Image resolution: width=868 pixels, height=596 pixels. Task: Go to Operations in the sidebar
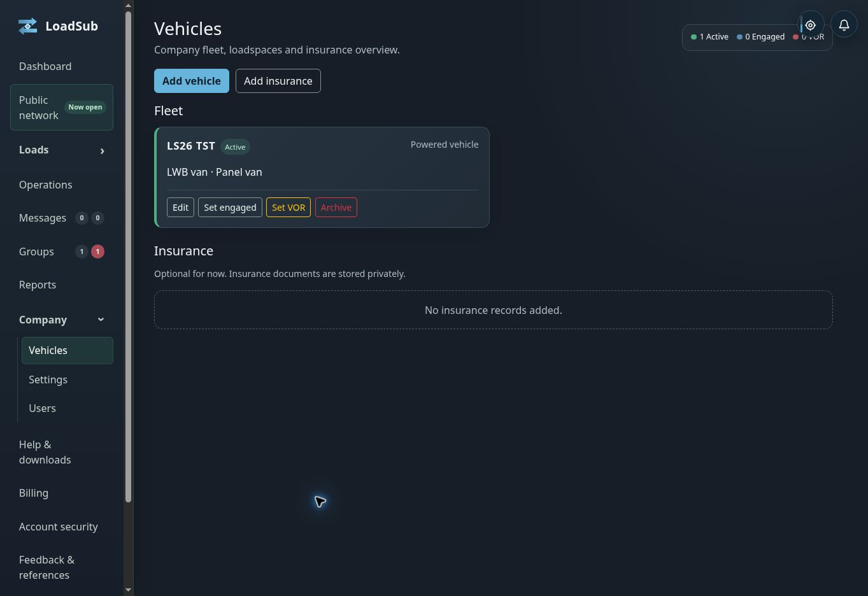(x=46, y=185)
